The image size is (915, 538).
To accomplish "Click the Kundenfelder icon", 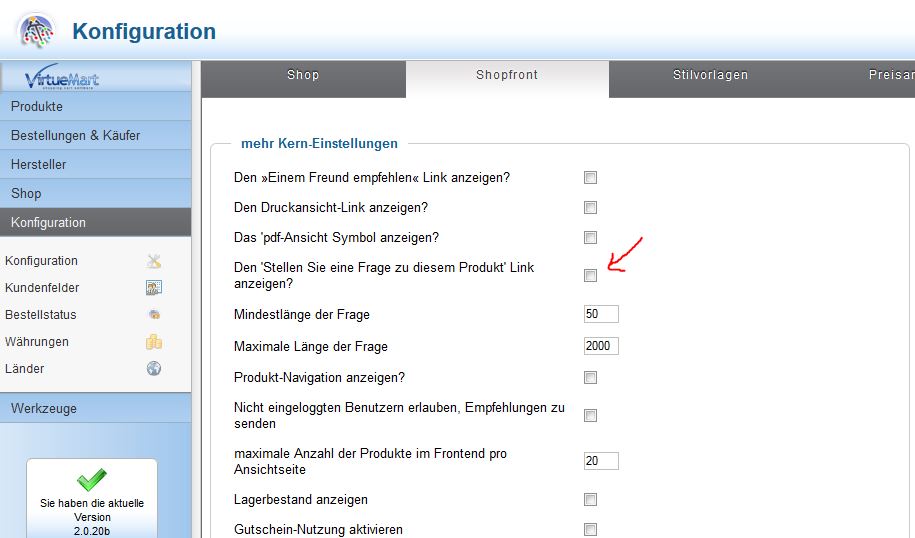I will pyautogui.click(x=153, y=288).
